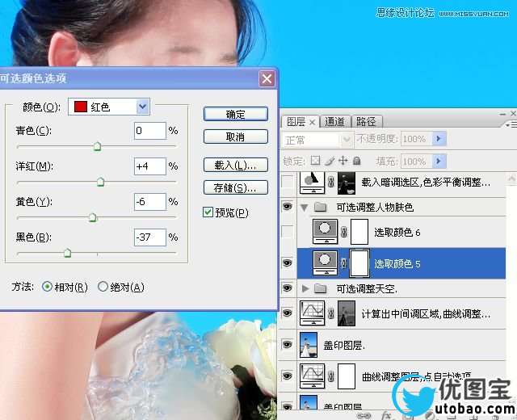Viewport: 517px width, 420px height.
Task: Click the red color swatch in 颜色 dropdown
Action: 81,107
